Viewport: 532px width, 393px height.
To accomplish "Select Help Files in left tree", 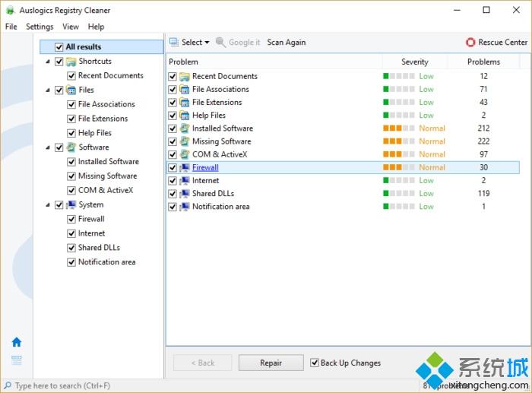I will [95, 133].
